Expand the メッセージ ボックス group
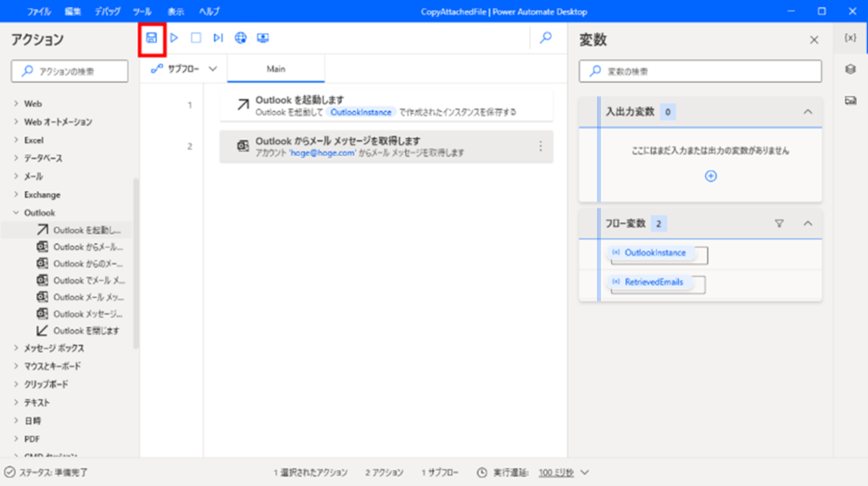Viewport: 868px width, 486px height. click(x=16, y=348)
